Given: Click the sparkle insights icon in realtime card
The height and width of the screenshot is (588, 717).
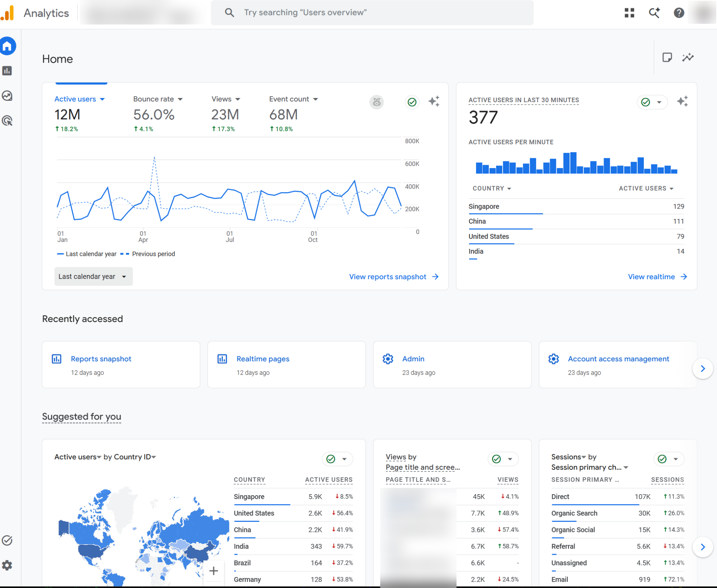Looking at the screenshot, I should click(x=682, y=101).
